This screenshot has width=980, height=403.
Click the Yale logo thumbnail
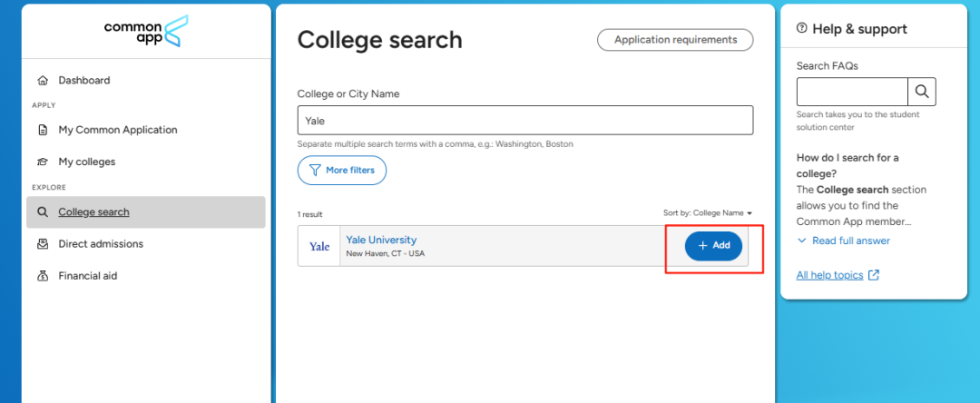(x=319, y=246)
